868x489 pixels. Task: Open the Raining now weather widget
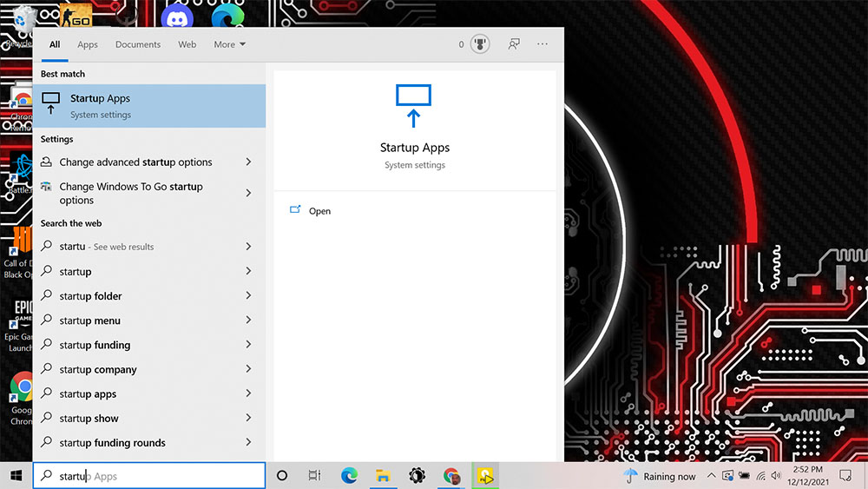pyautogui.click(x=659, y=476)
